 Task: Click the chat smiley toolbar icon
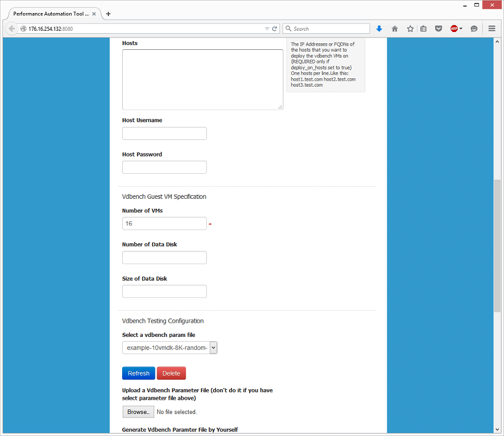(474, 28)
